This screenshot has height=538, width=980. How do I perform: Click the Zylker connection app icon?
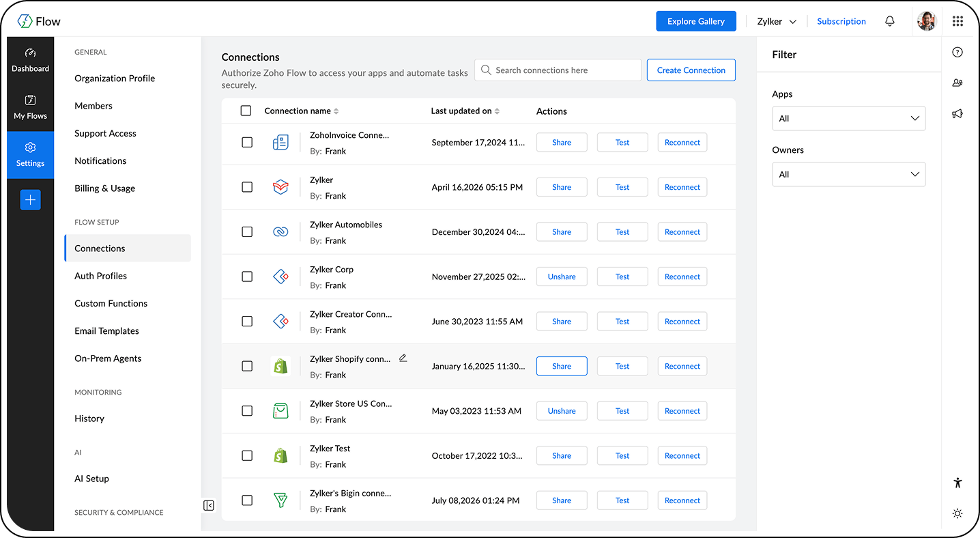280,187
